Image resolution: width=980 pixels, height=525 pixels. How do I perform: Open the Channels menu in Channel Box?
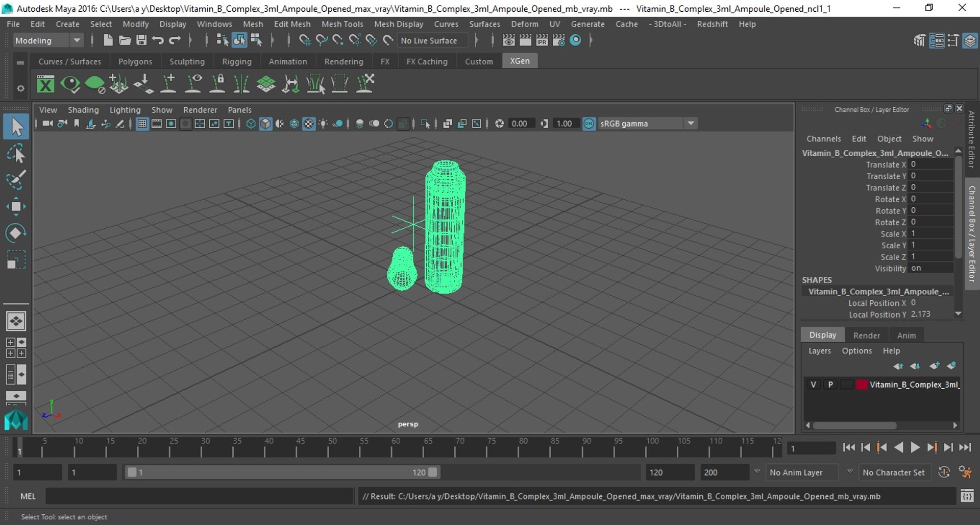(823, 139)
